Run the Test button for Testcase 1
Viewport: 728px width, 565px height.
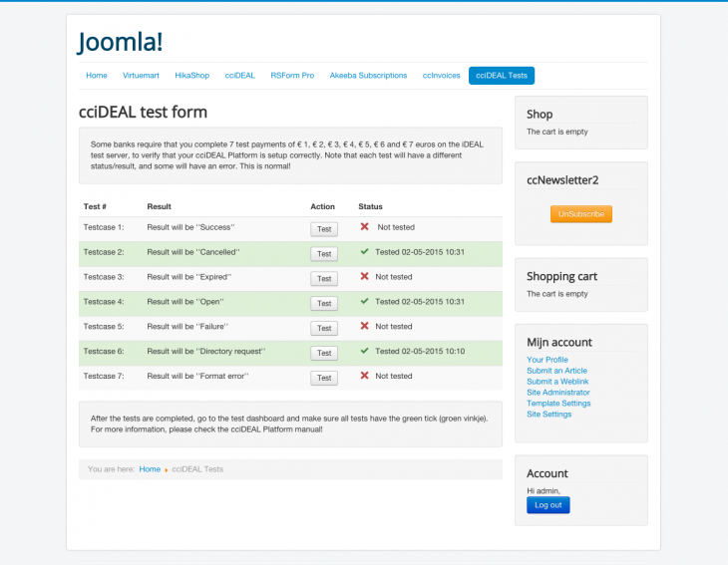[323, 229]
